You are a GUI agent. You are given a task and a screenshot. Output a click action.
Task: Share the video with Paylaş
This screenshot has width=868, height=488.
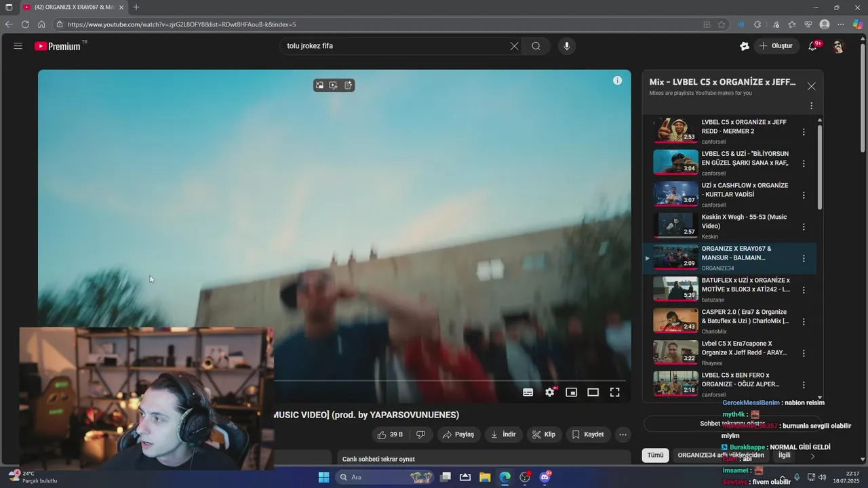click(x=458, y=434)
